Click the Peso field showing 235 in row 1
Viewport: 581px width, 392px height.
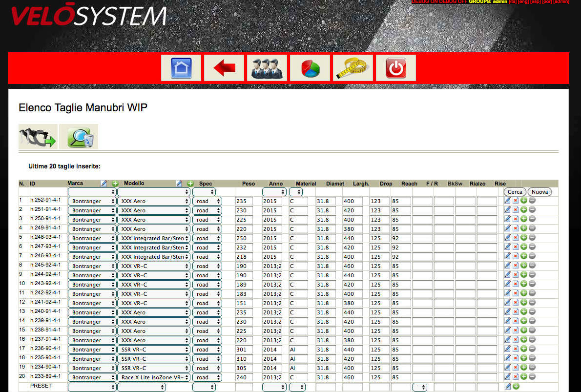point(244,201)
